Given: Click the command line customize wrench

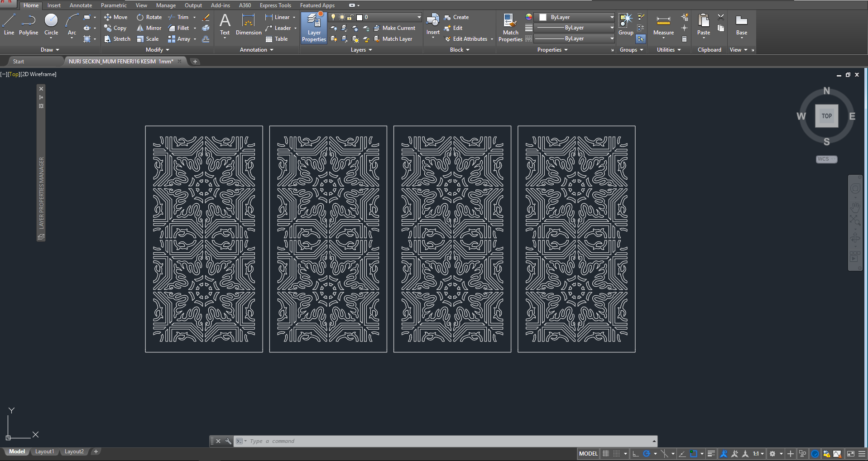Looking at the screenshot, I should click(228, 441).
